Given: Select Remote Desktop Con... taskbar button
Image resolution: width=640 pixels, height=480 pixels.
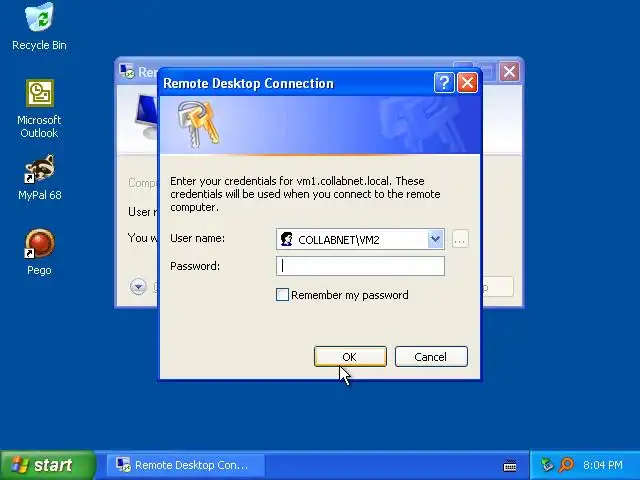Looking at the screenshot, I should (186, 465).
